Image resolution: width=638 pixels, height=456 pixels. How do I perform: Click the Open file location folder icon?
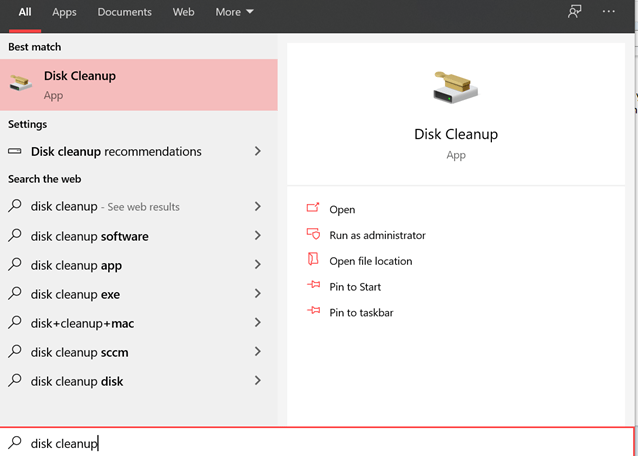(x=313, y=259)
